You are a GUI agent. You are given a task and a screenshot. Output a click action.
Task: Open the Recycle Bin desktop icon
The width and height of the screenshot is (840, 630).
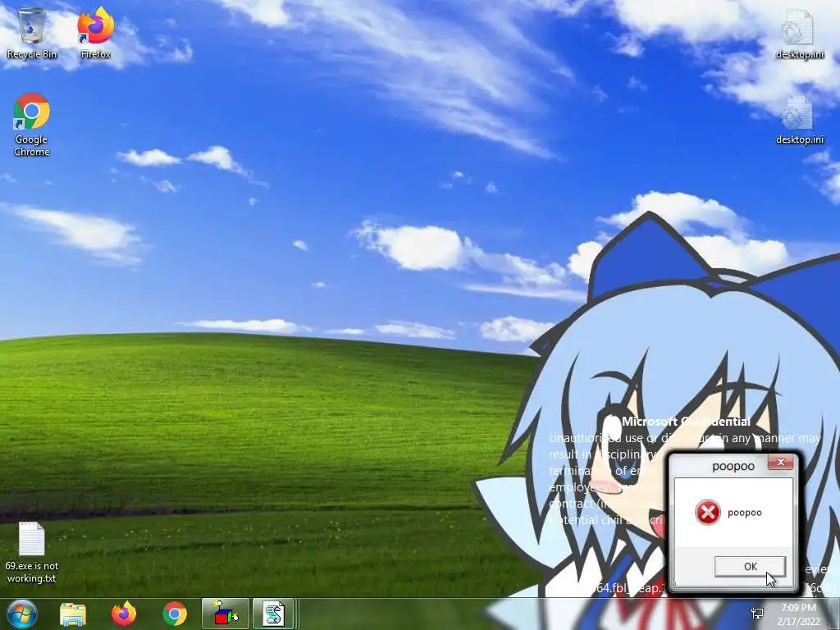click(32, 33)
